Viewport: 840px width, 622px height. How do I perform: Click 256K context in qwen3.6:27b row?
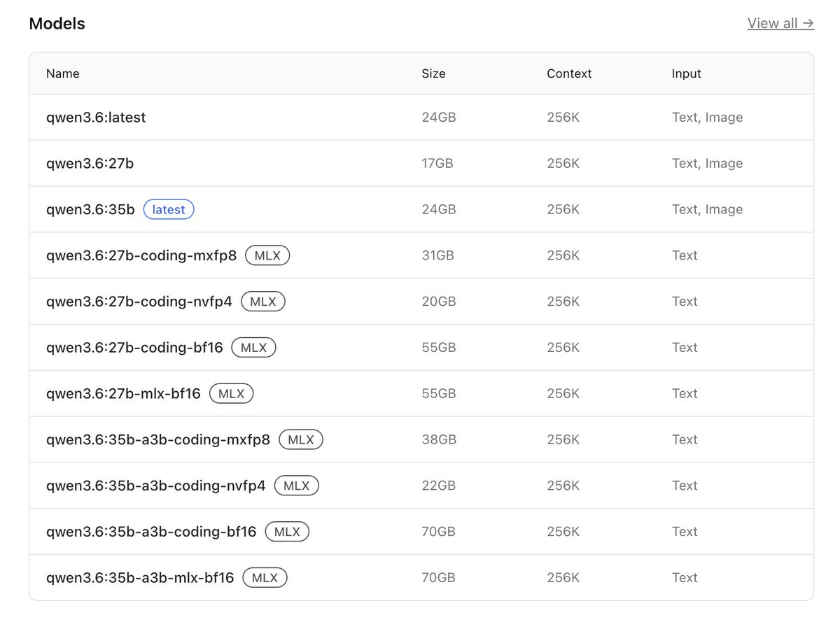point(563,164)
